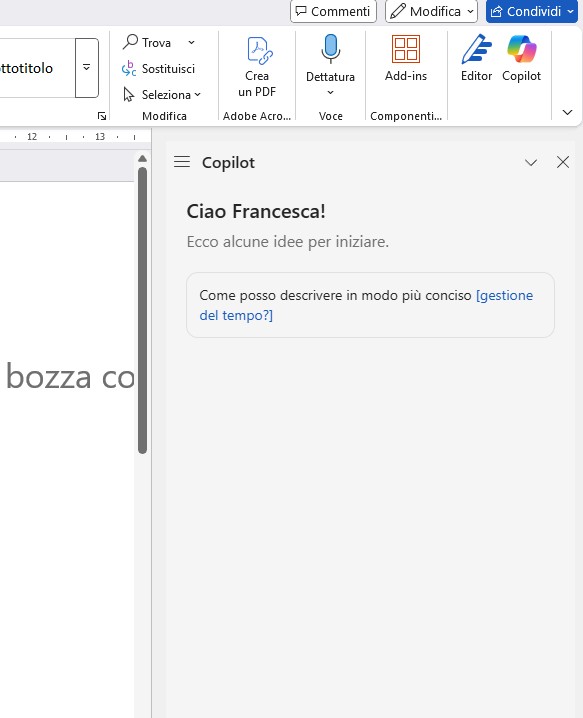Click Crea un PDF icon
The height and width of the screenshot is (718, 583).
[x=257, y=65]
